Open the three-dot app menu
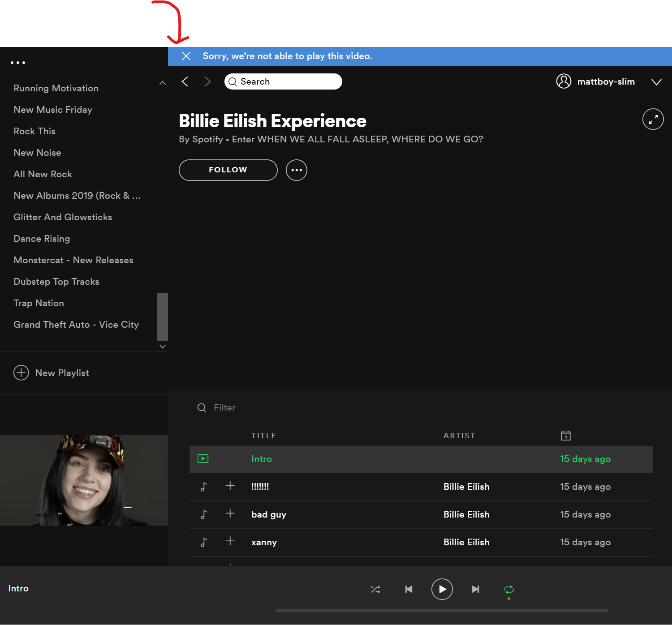 click(18, 63)
